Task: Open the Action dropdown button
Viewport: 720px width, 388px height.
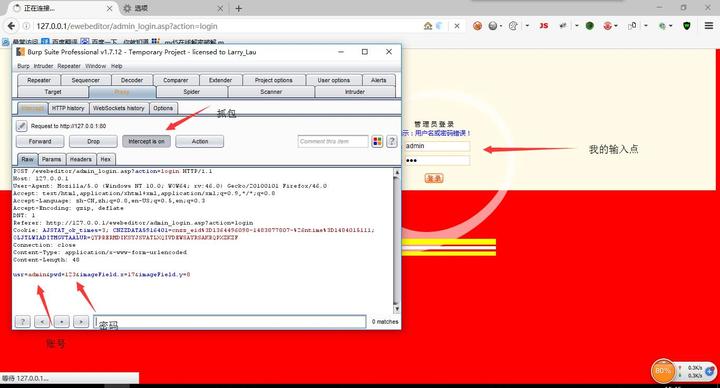Action: pyautogui.click(x=200, y=141)
